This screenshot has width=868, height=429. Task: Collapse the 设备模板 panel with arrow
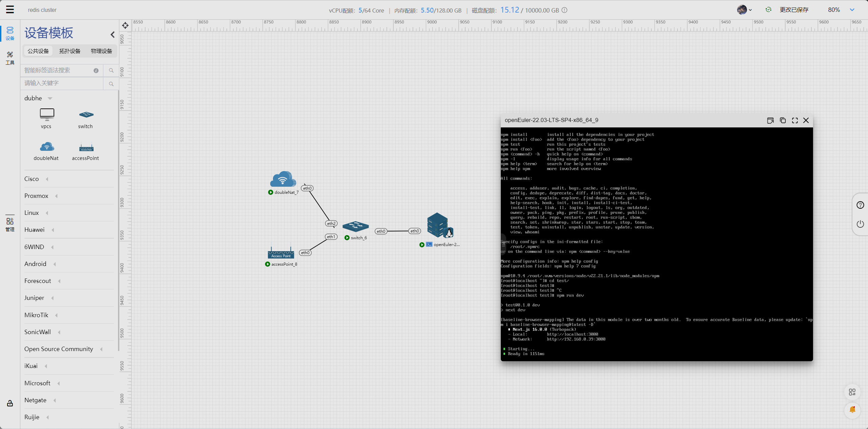pyautogui.click(x=113, y=35)
